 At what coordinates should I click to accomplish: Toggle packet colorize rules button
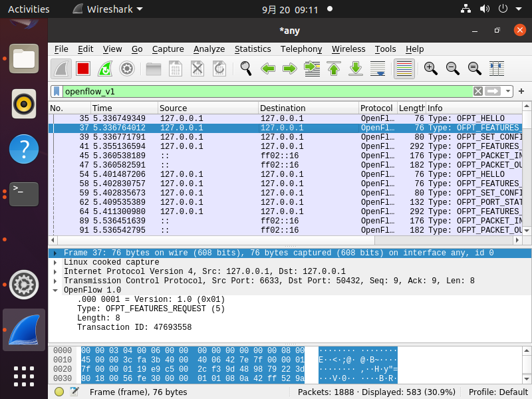(x=404, y=69)
